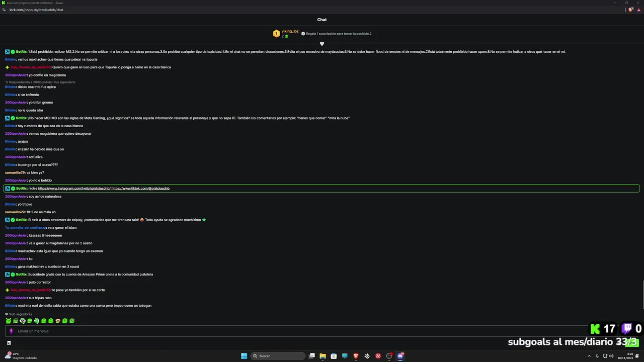Click samuelito79 username on 'va bien ya?' message

[x=15, y=172]
